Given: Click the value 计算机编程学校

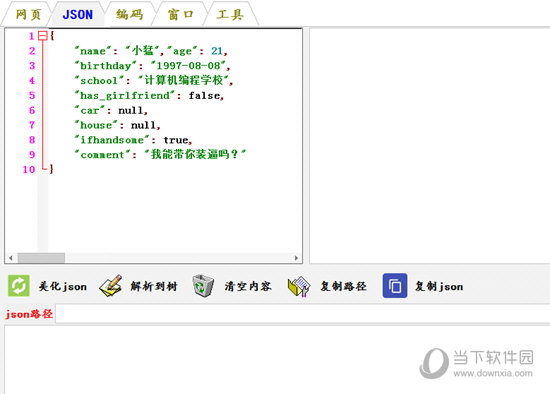Looking at the screenshot, I should tap(183, 80).
